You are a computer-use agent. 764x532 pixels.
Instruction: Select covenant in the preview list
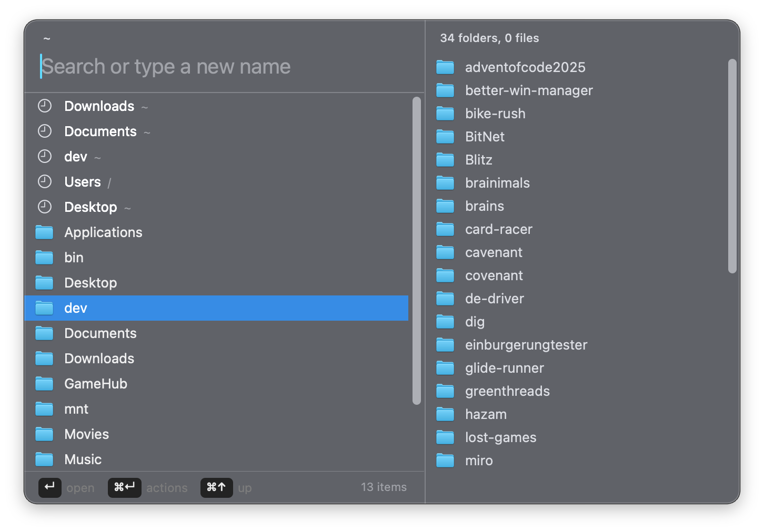pyautogui.click(x=494, y=275)
